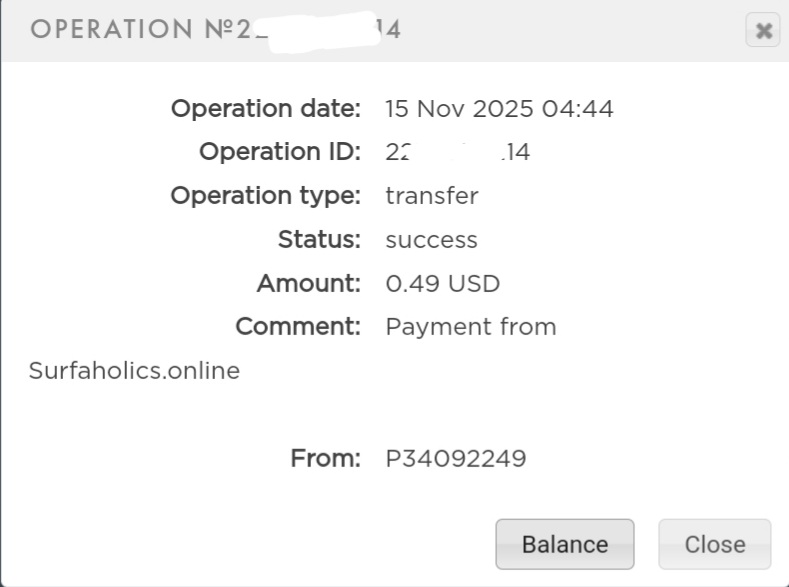Click the 'transfer' operation type value
The height and width of the screenshot is (587, 789).
(x=432, y=196)
